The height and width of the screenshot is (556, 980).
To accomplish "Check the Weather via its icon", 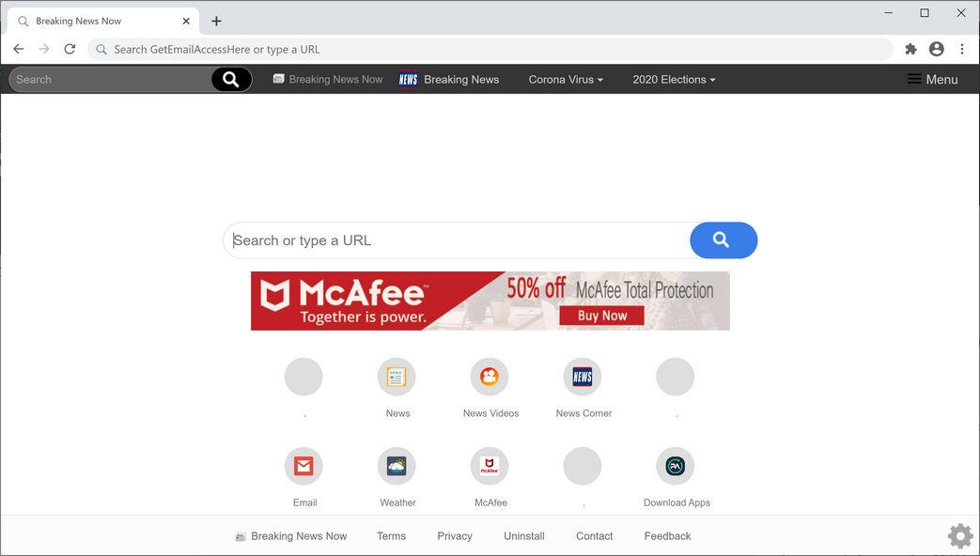I will tap(397, 465).
